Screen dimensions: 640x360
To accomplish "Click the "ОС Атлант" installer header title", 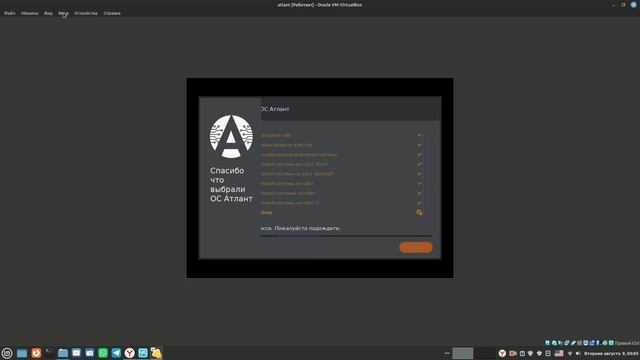I will click(x=275, y=109).
